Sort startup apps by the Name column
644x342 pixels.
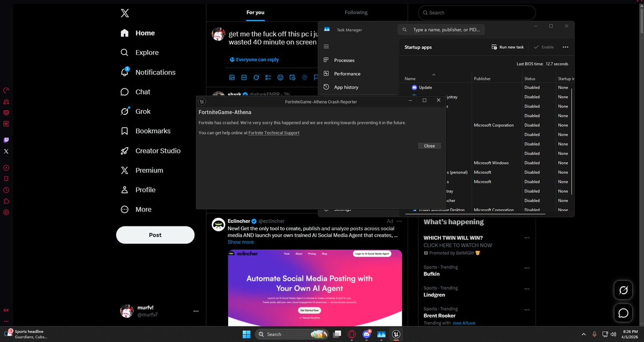(x=410, y=79)
